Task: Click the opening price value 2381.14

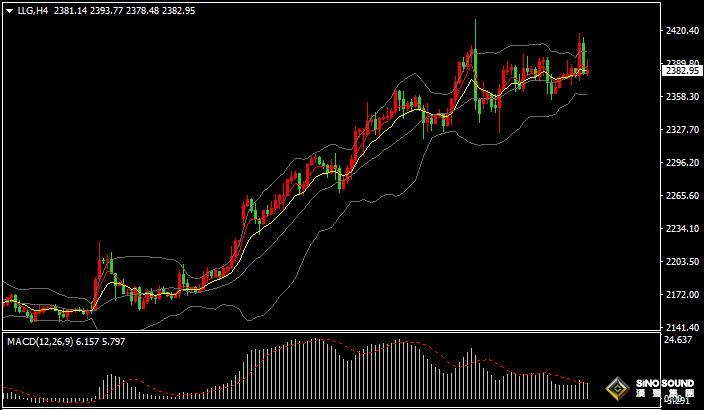Action: (x=70, y=11)
